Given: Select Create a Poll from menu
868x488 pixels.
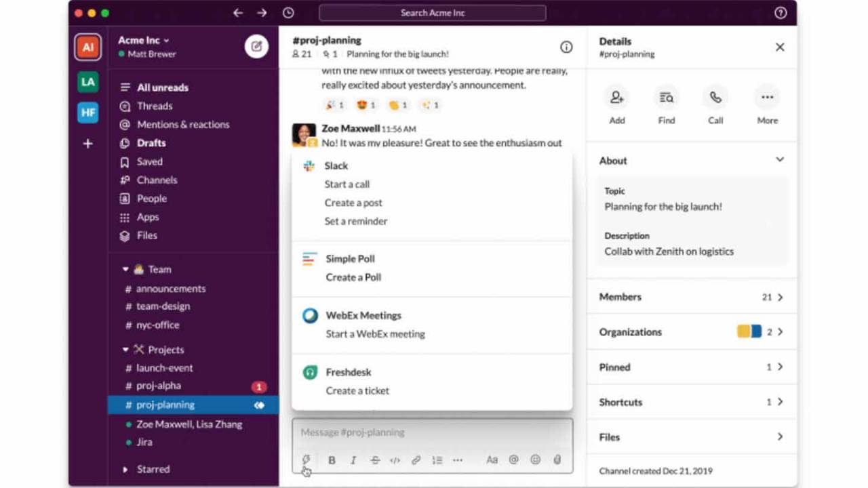Looking at the screenshot, I should 353,277.
